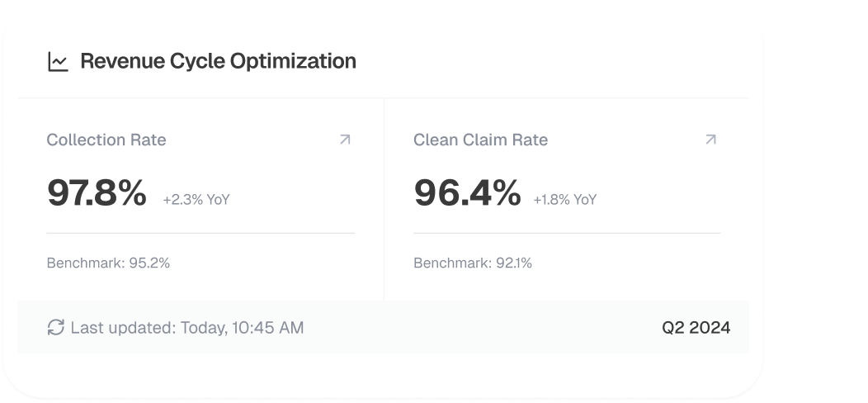Click the +2.3% YoY change indicator
Image resolution: width=868 pixels, height=403 pixels.
196,200
